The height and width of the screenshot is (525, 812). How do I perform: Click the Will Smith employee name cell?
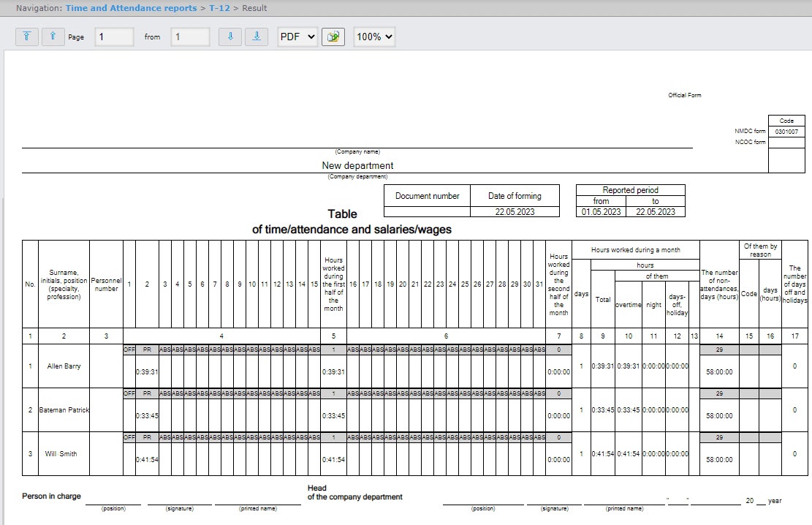62,453
